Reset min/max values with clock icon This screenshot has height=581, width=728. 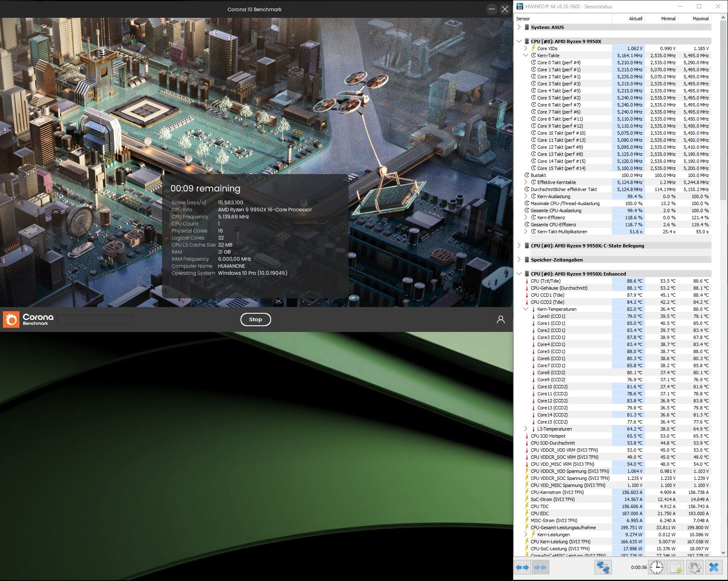657,567
